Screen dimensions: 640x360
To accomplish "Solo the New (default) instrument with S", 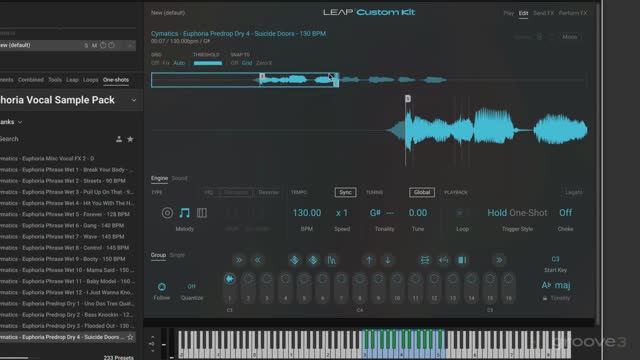I will (x=86, y=45).
